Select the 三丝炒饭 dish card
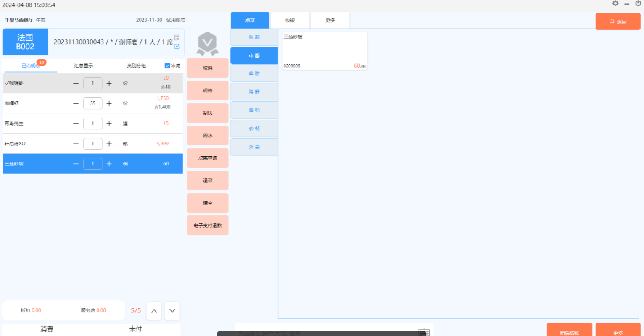 325,51
